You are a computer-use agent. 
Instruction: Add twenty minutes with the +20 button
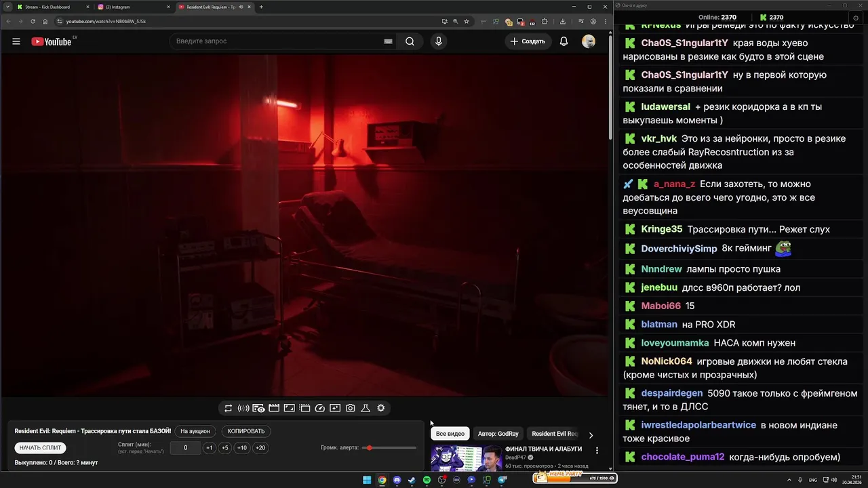[260, 448]
